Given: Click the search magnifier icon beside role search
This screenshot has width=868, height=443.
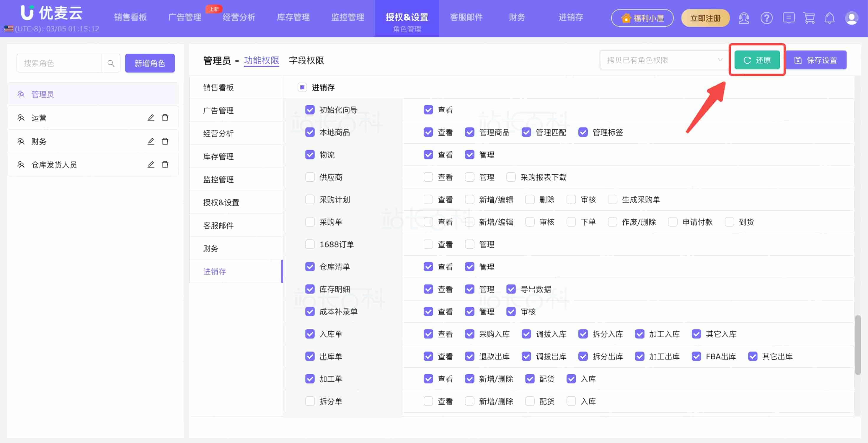Looking at the screenshot, I should [110, 63].
